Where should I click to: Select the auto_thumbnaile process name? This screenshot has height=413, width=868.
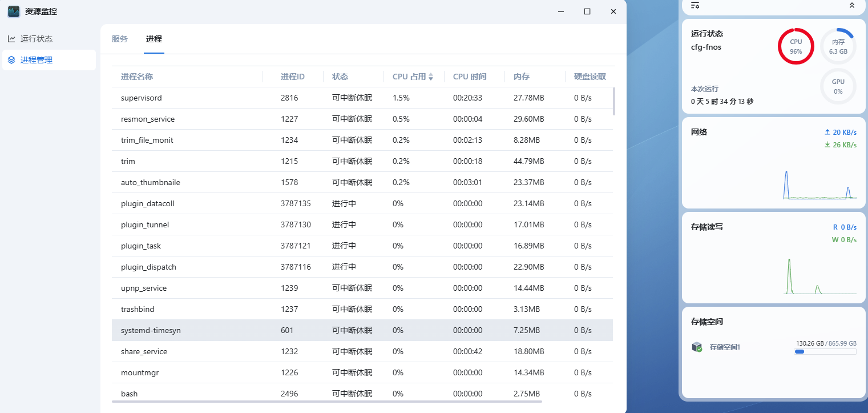[151, 182]
